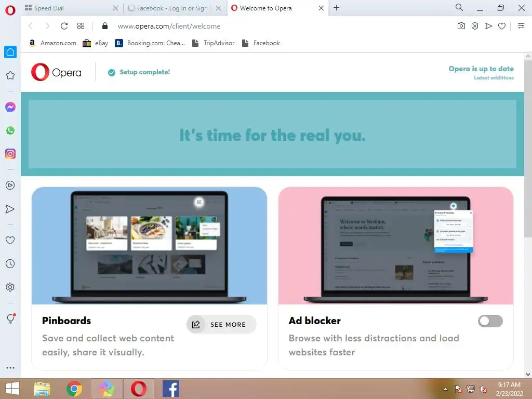Search open tabs with magnifier icon

coord(459,7)
